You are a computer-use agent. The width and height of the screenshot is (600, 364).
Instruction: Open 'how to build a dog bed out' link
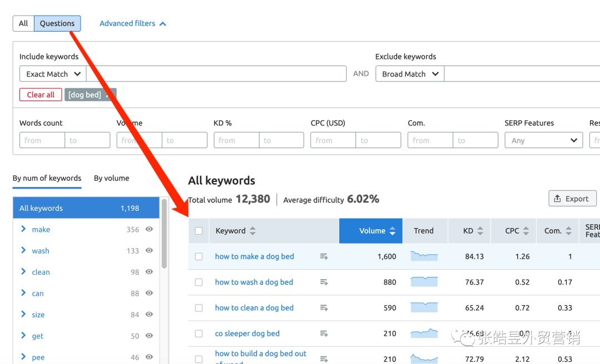click(x=261, y=353)
